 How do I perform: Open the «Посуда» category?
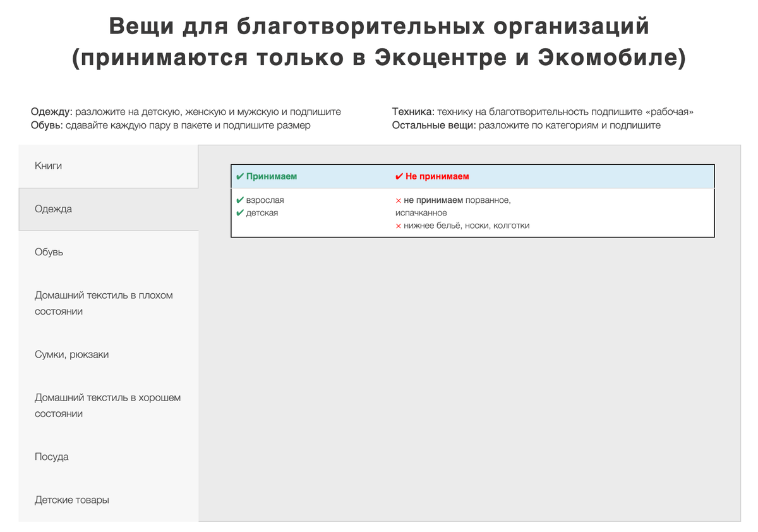pos(51,456)
